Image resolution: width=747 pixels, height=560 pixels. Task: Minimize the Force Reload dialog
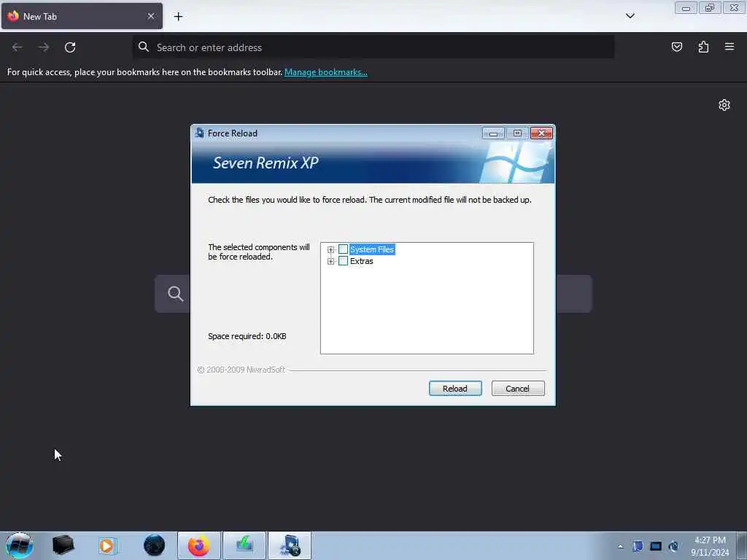pyautogui.click(x=493, y=133)
